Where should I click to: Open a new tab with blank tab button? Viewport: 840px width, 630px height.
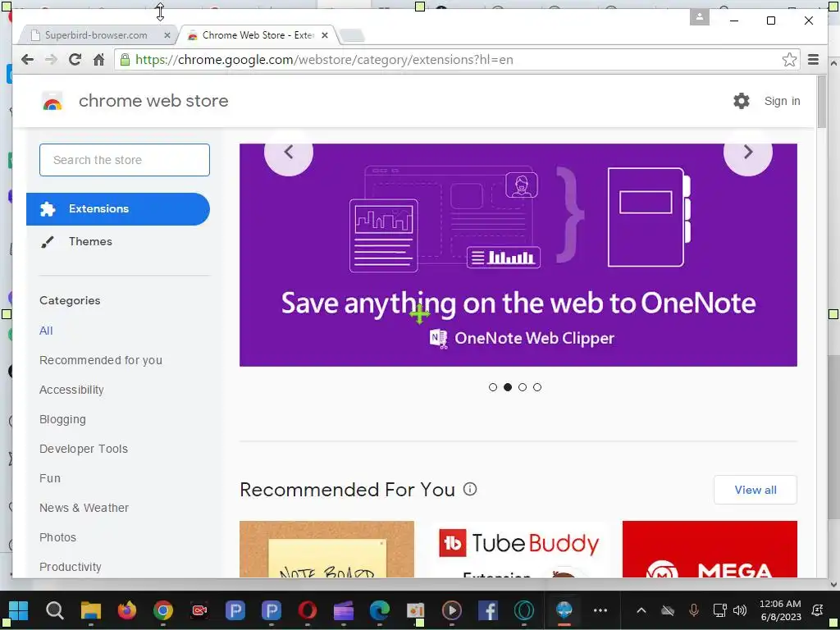coord(352,35)
